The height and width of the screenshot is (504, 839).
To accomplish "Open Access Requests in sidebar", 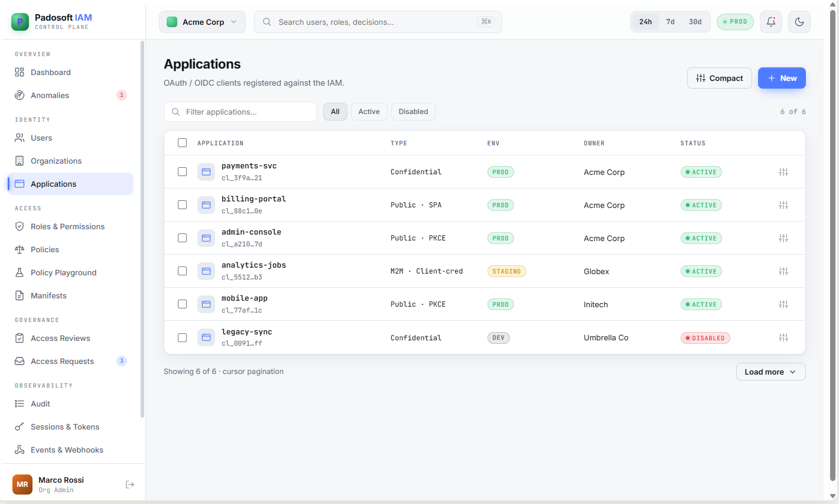I will pos(70,361).
